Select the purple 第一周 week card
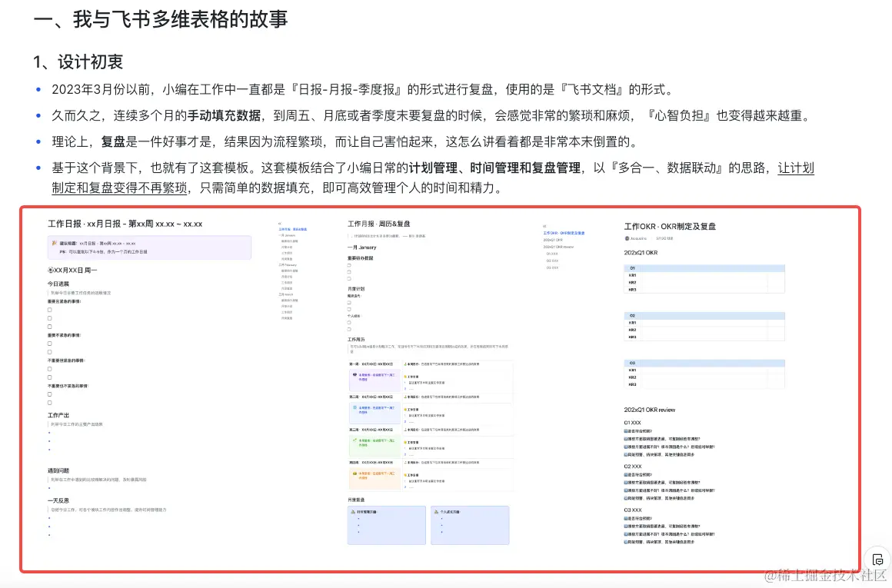 374,379
